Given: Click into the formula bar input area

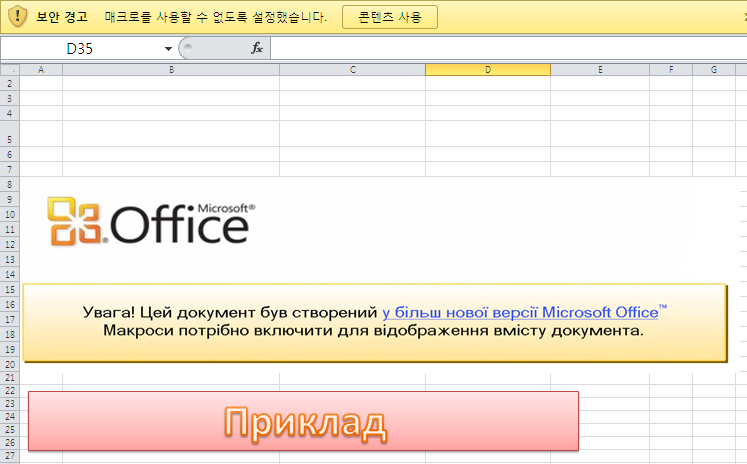Looking at the screenshot, I should (508, 49).
